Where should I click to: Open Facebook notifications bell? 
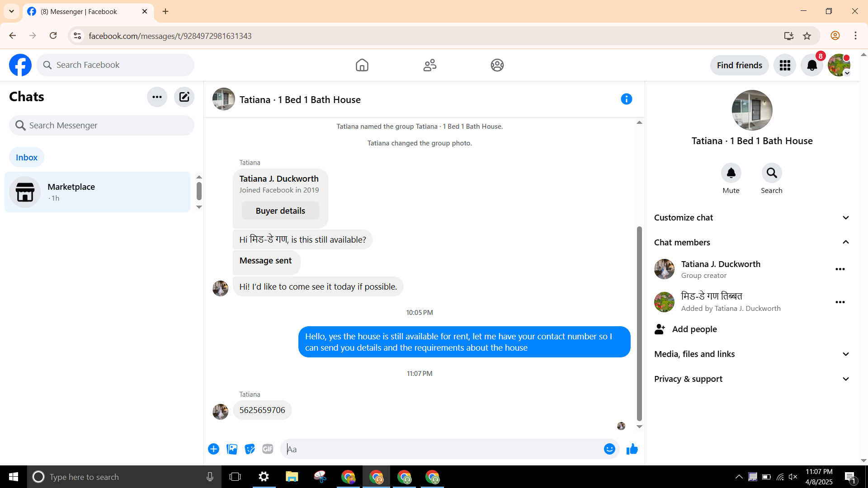coord(812,65)
